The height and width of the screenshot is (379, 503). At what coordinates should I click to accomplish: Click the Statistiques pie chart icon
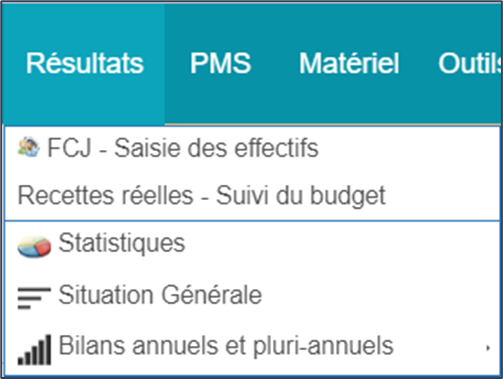(34, 246)
